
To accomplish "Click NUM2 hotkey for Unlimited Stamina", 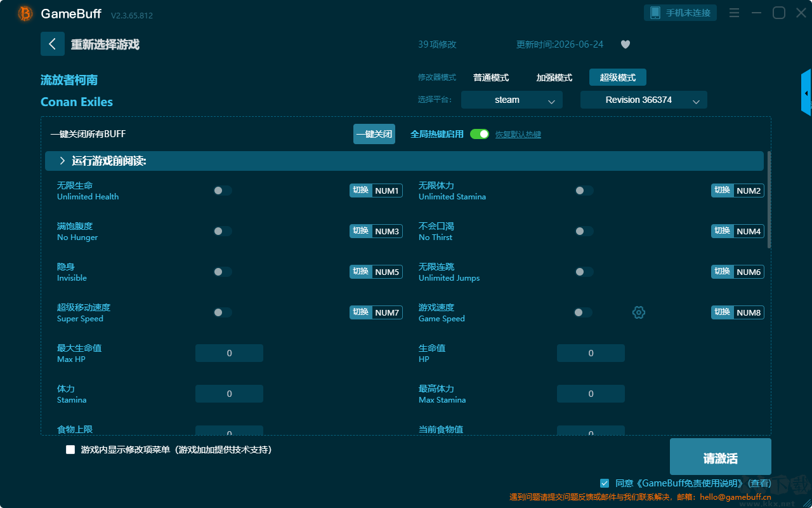I will (x=749, y=190).
